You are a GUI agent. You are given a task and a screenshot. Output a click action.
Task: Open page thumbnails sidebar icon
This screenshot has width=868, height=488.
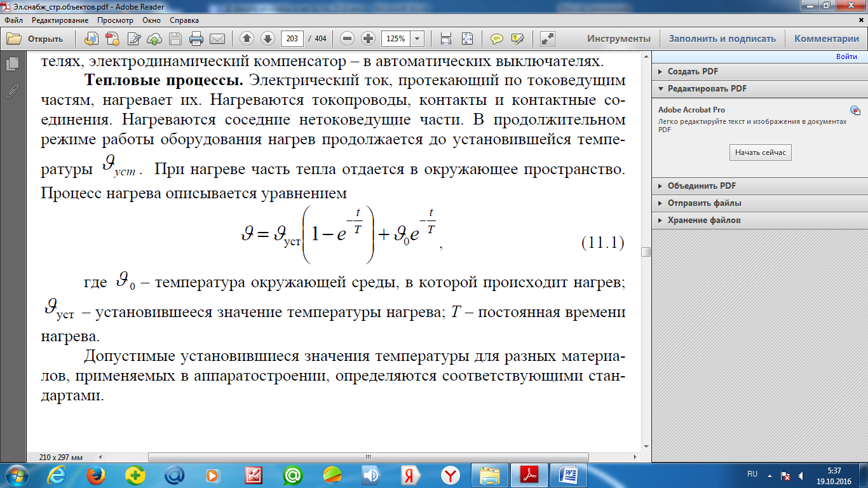click(x=12, y=64)
